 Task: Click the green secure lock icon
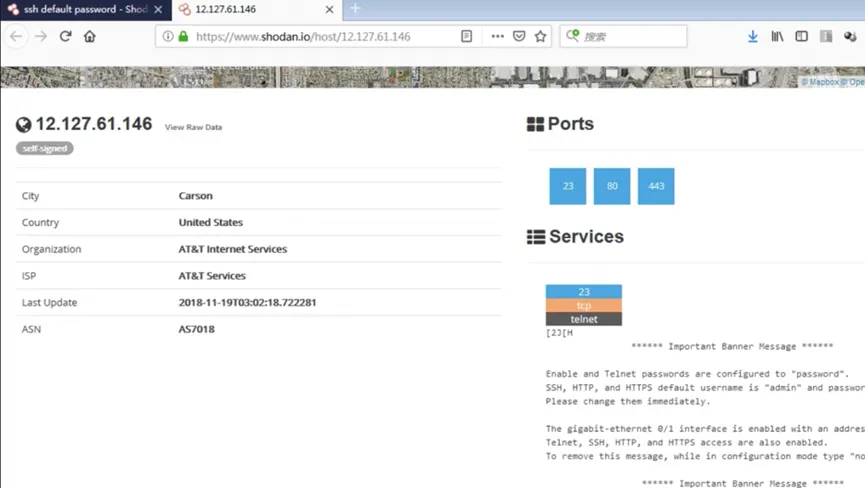183,36
